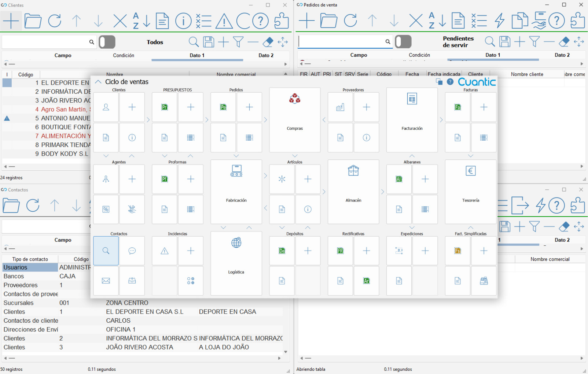Click the Contactos search magnifier tile
This screenshot has height=374, width=588.
click(106, 251)
